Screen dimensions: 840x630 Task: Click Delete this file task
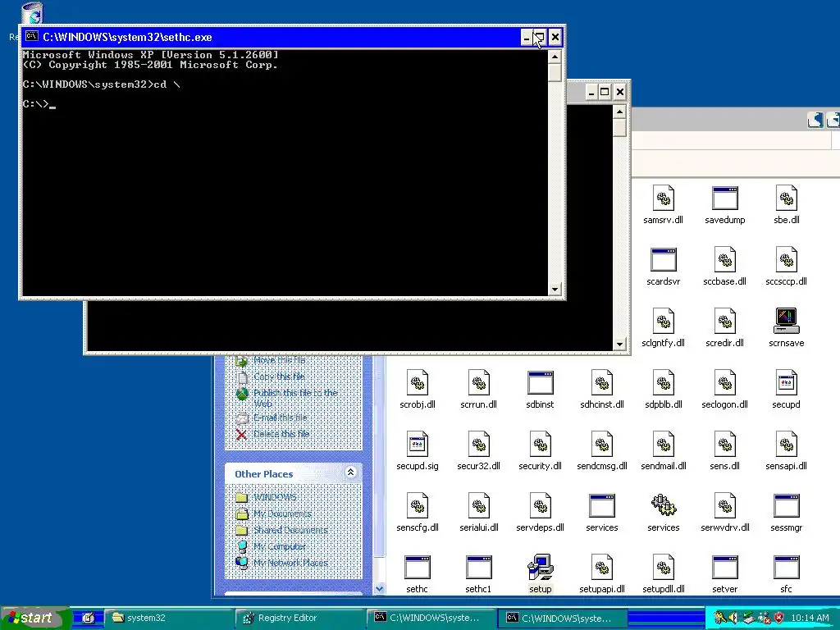pos(281,434)
